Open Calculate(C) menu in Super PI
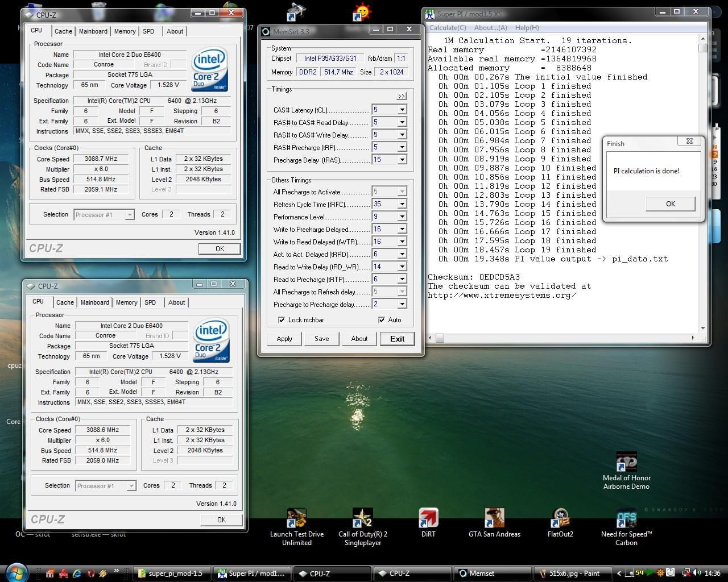The image size is (728, 582). tap(448, 28)
